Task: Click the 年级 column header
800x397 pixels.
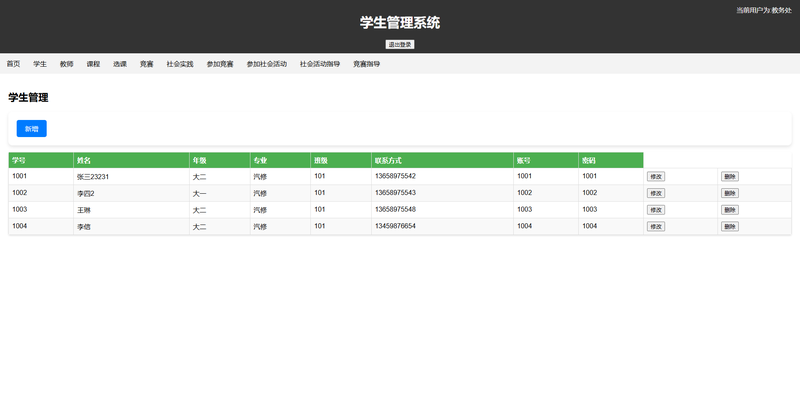Action: [219, 160]
